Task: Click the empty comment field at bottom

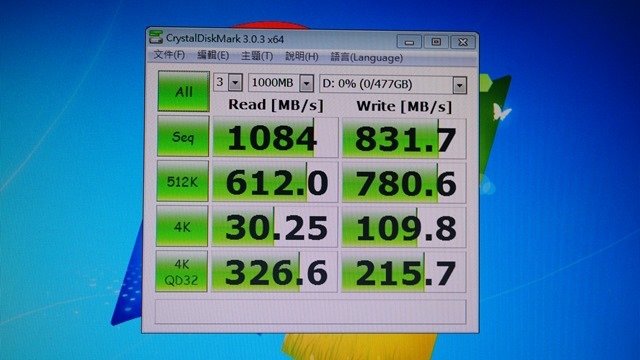Action: [310, 312]
